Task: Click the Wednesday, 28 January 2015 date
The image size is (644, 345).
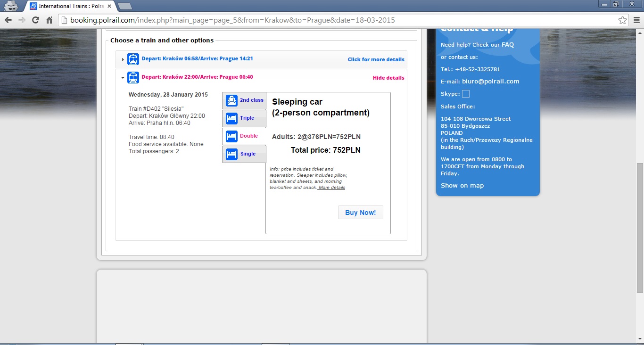Action: (x=168, y=95)
